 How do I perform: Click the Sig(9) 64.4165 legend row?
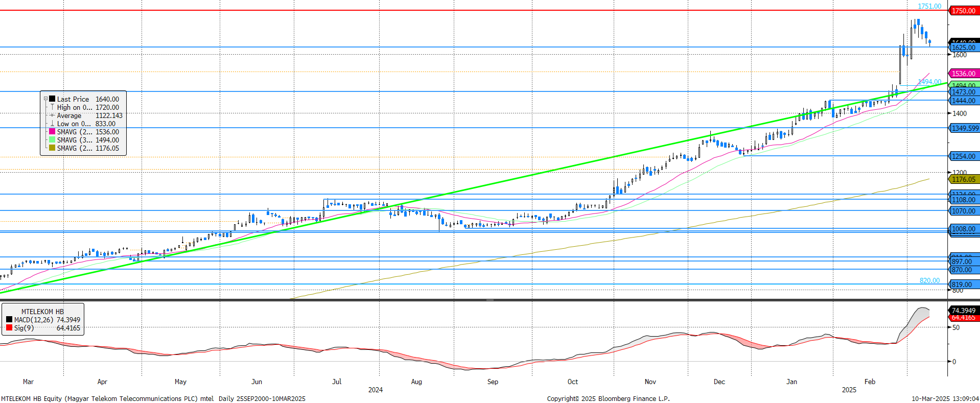[x=43, y=328]
